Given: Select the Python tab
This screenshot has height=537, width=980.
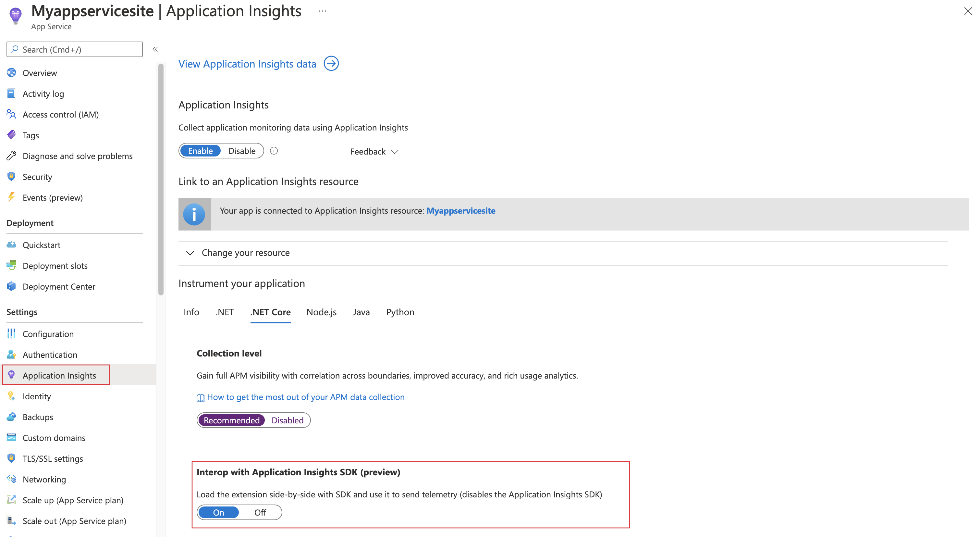Looking at the screenshot, I should tap(399, 312).
